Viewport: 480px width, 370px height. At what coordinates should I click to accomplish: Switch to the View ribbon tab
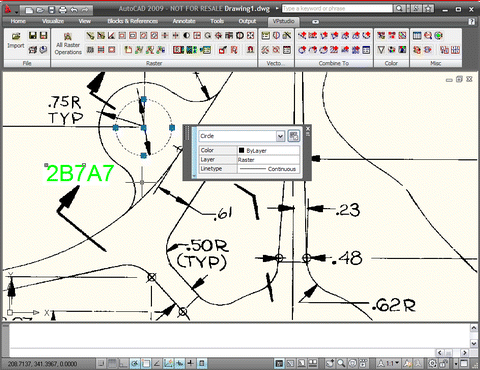pos(85,21)
